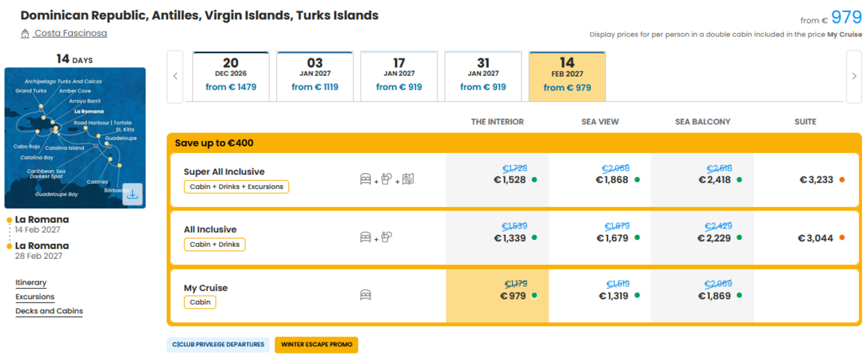Click the excursions map icon in Super All Inclusive

pos(408,179)
